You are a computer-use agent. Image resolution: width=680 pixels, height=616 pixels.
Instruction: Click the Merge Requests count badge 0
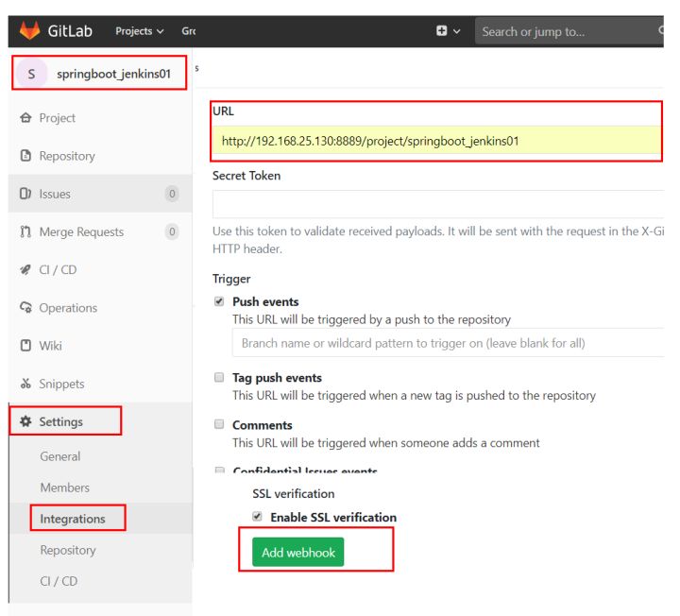click(x=172, y=231)
